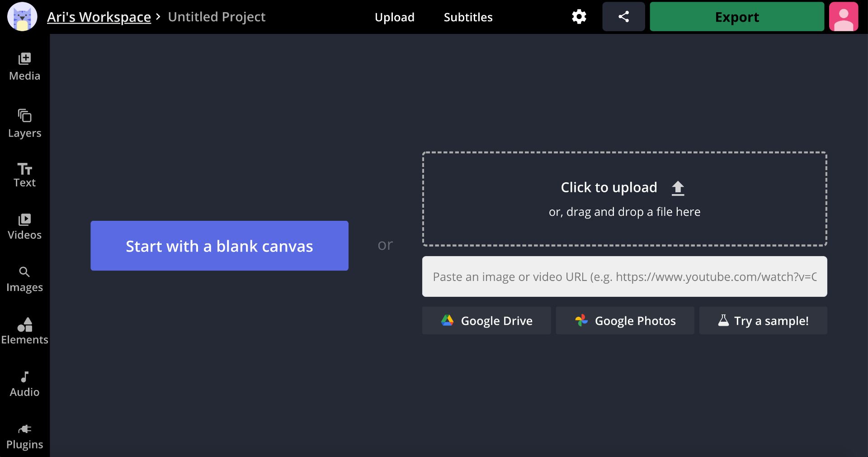The height and width of the screenshot is (457, 868).
Task: Open the Elements shapes panel
Action: 24,331
